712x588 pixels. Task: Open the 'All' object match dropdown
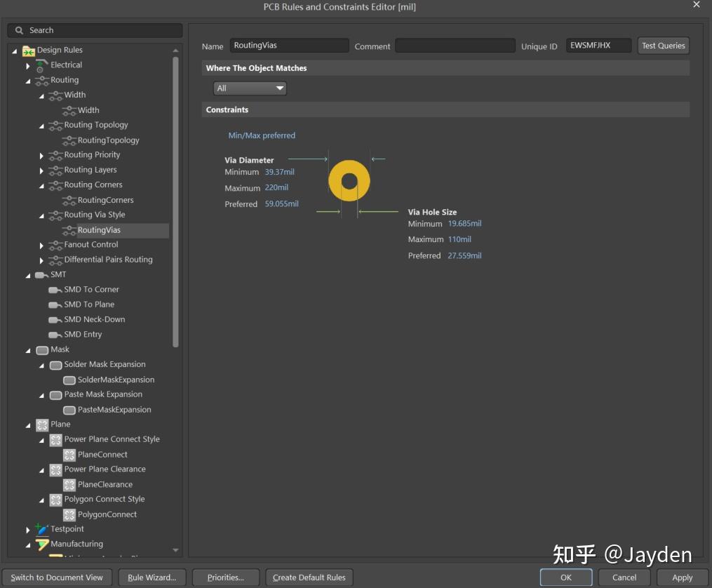pyautogui.click(x=250, y=88)
